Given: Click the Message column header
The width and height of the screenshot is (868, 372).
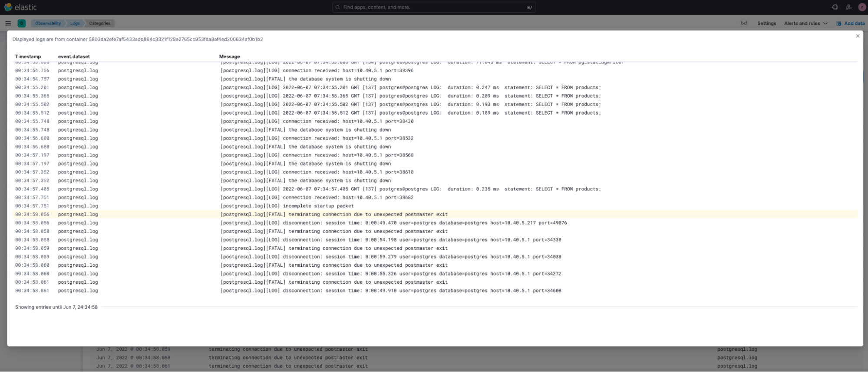Looking at the screenshot, I should pyautogui.click(x=229, y=56).
